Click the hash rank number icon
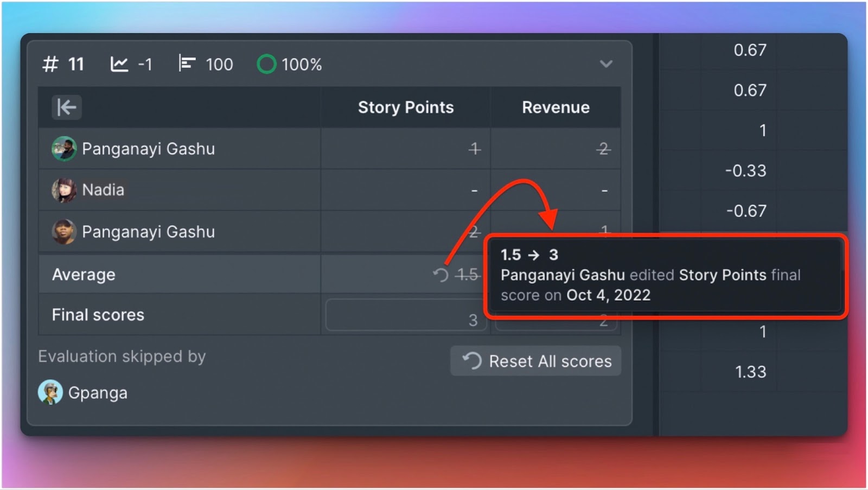The image size is (868, 490). [50, 65]
